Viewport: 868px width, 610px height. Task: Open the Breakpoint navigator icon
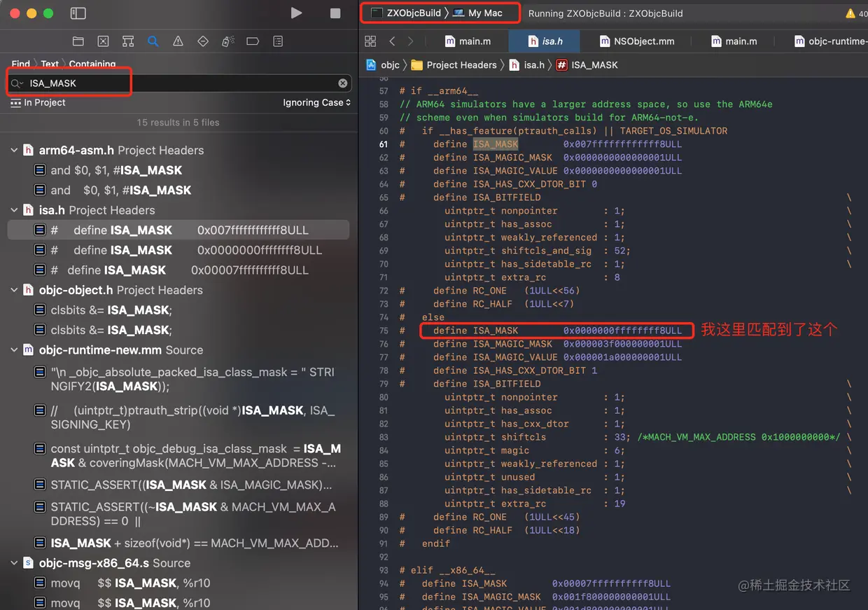[x=253, y=41]
